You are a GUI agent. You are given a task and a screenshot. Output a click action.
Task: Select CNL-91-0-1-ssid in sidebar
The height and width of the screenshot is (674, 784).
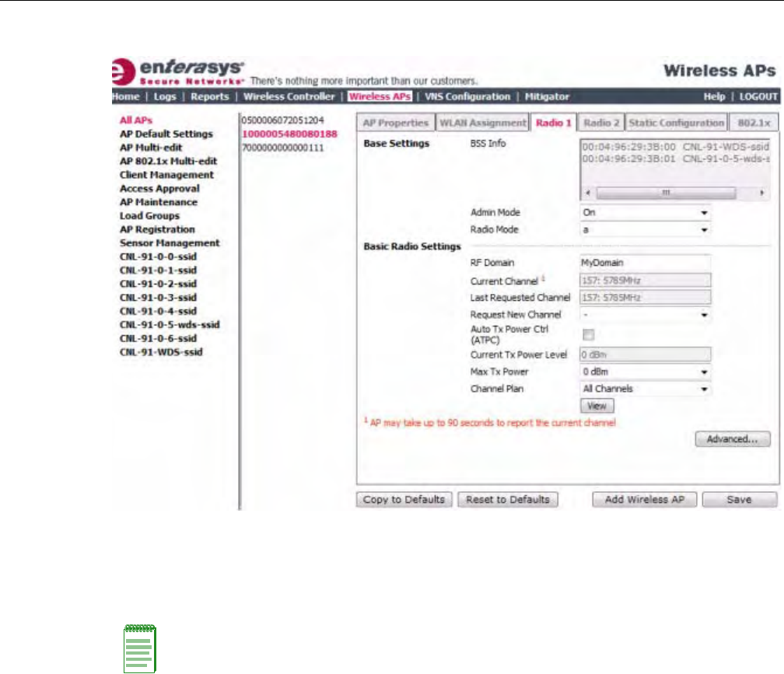pyautogui.click(x=158, y=271)
